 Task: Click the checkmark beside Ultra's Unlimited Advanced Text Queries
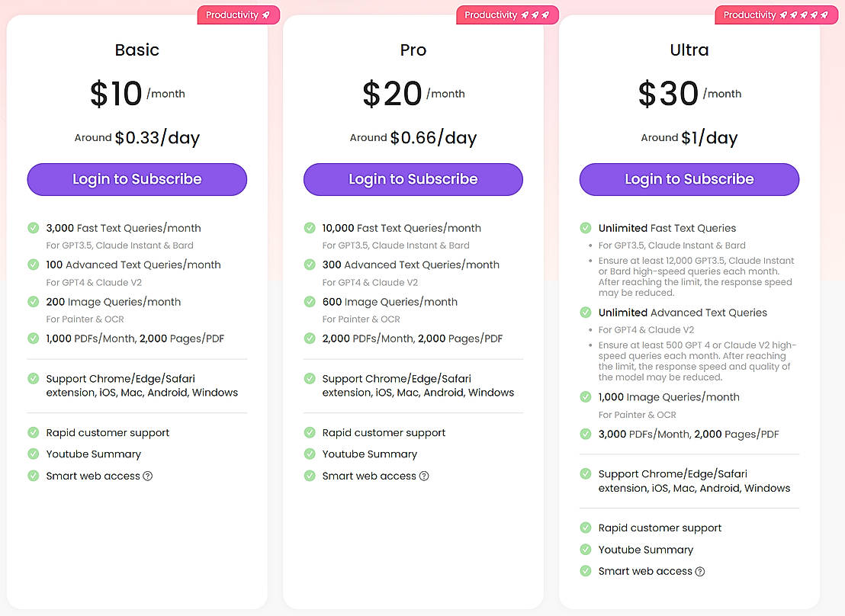(x=586, y=313)
